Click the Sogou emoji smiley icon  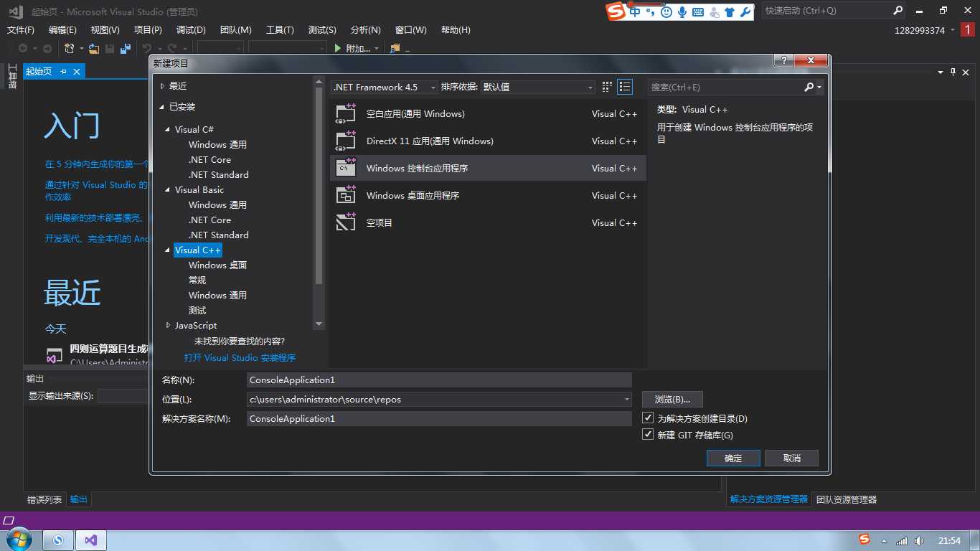(666, 12)
